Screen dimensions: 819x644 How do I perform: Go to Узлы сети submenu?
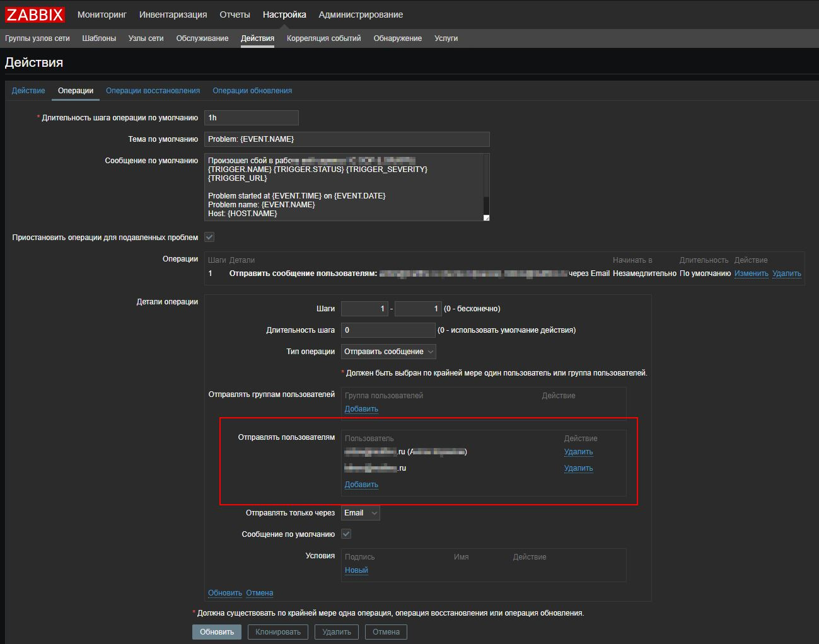click(x=146, y=38)
